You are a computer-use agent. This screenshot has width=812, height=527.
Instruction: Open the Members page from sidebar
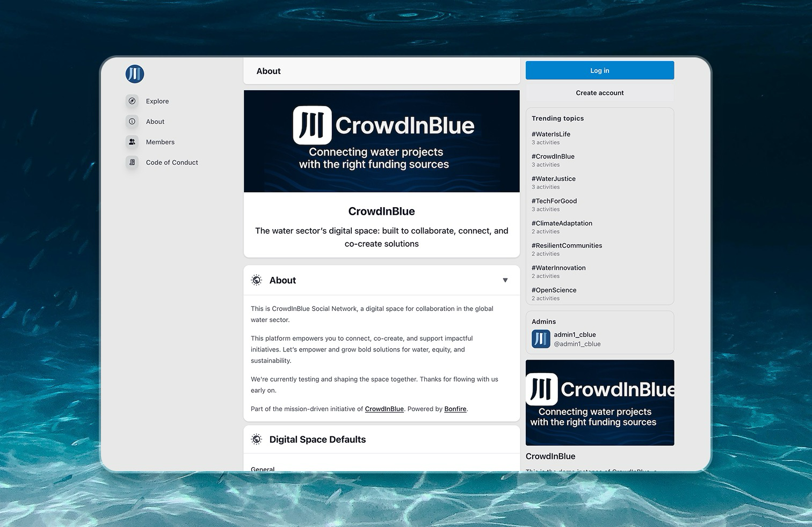[x=160, y=142]
